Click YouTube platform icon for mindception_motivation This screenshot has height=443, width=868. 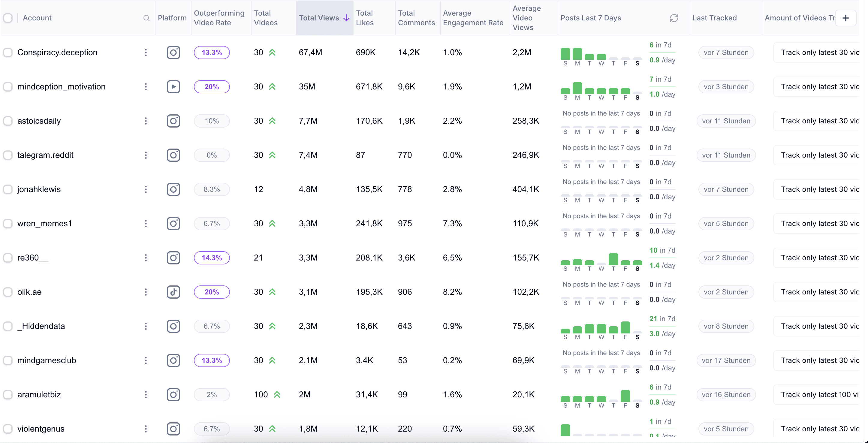coord(173,87)
